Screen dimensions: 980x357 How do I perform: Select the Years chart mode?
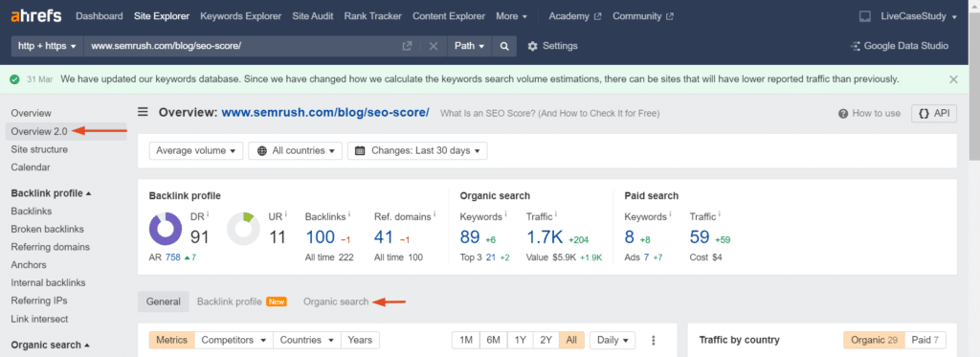(360, 340)
